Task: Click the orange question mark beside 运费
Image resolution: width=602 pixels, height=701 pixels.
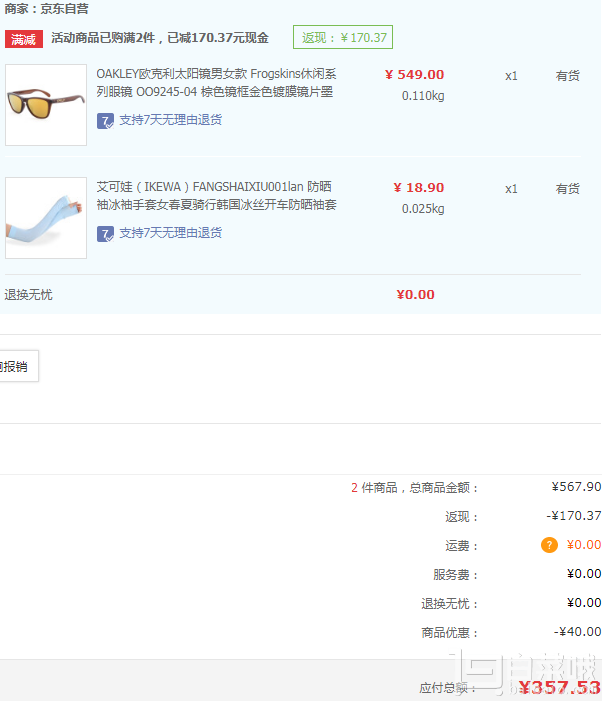Action: click(549, 545)
